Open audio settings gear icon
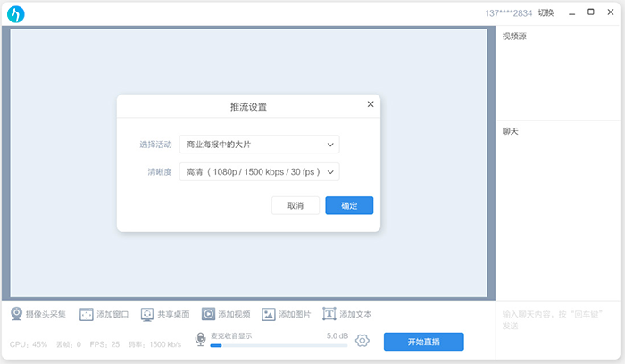This screenshot has height=364, width=625. (362, 341)
